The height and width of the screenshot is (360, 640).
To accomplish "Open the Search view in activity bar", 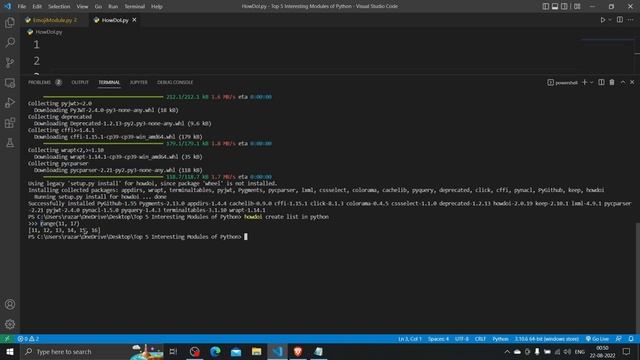I will pos(10,42).
